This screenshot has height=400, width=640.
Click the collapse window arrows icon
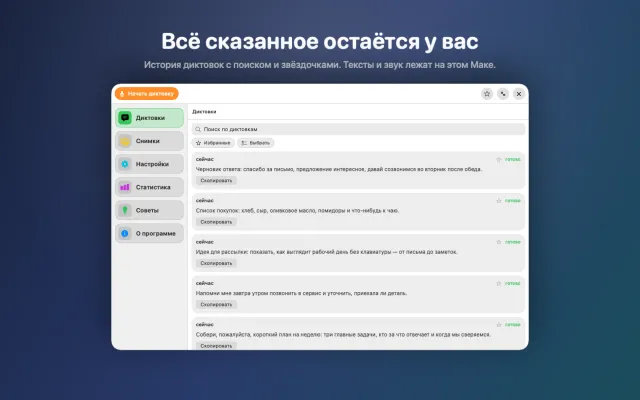point(503,94)
